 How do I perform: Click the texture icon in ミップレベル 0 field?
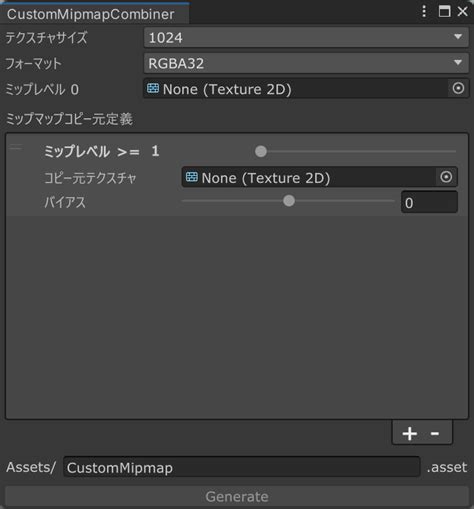pos(153,89)
